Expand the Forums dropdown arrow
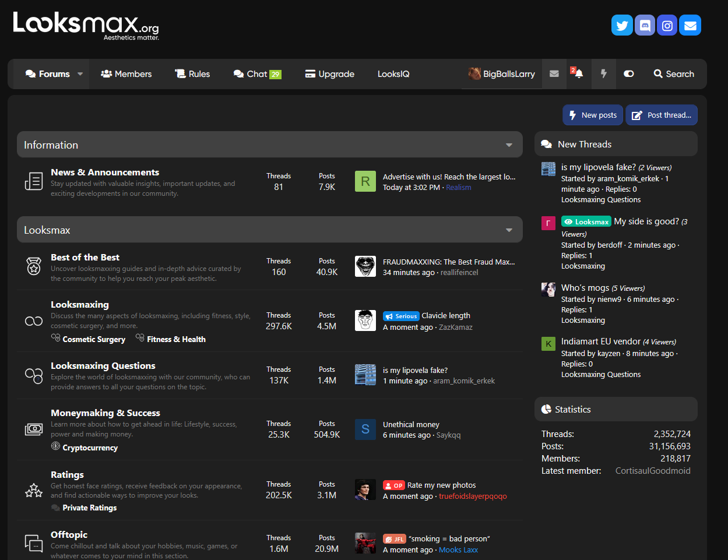728x560 pixels. [80, 74]
